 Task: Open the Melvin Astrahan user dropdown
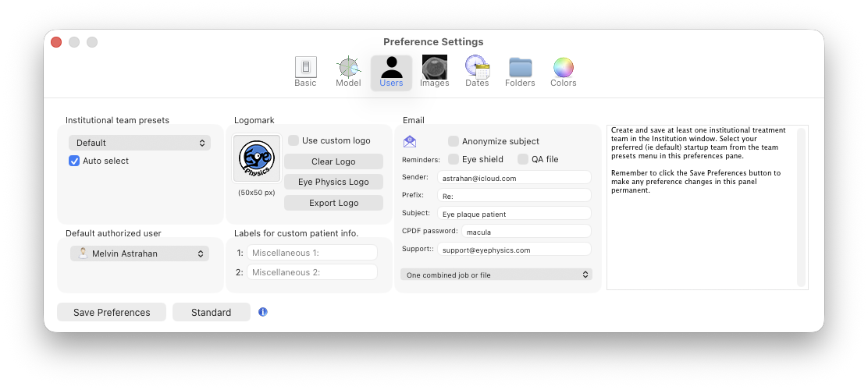tap(140, 253)
